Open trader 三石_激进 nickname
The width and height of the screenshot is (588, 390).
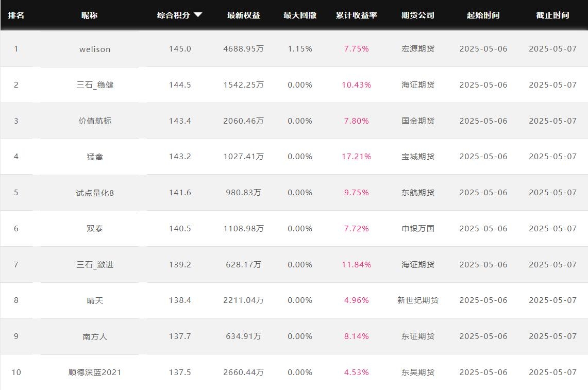(x=95, y=265)
